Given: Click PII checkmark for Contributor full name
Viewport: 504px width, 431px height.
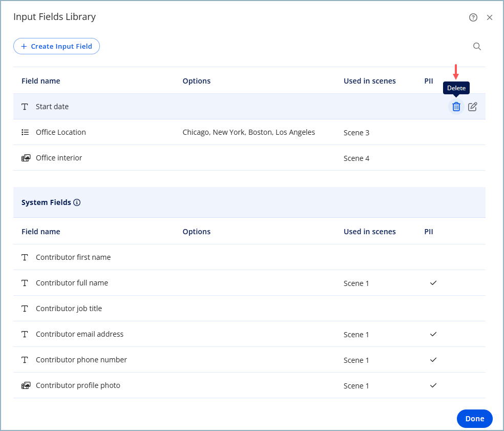Looking at the screenshot, I should click(433, 283).
